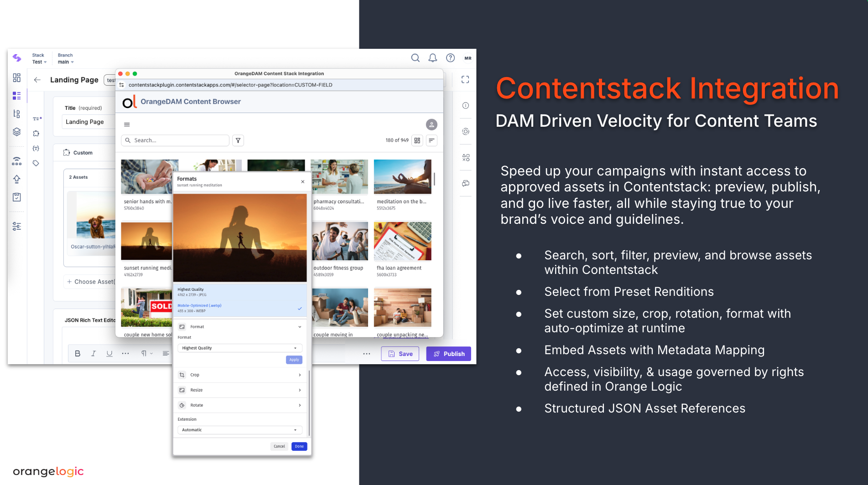Image resolution: width=868 pixels, height=485 pixels.
Task: Select the Mobile-Optimized webp rendition
Action: click(240, 308)
